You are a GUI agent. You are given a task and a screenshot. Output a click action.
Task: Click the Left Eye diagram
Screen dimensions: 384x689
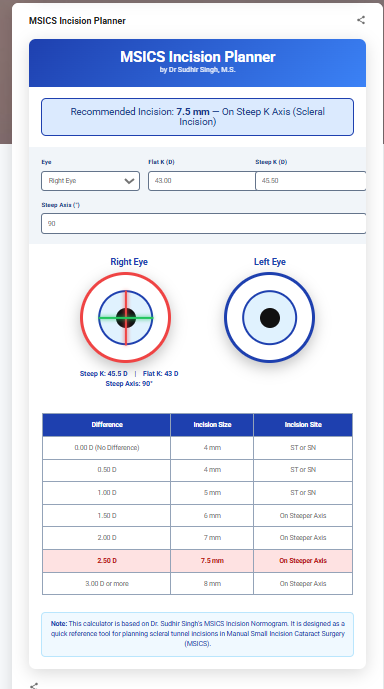pyautogui.click(x=269, y=317)
